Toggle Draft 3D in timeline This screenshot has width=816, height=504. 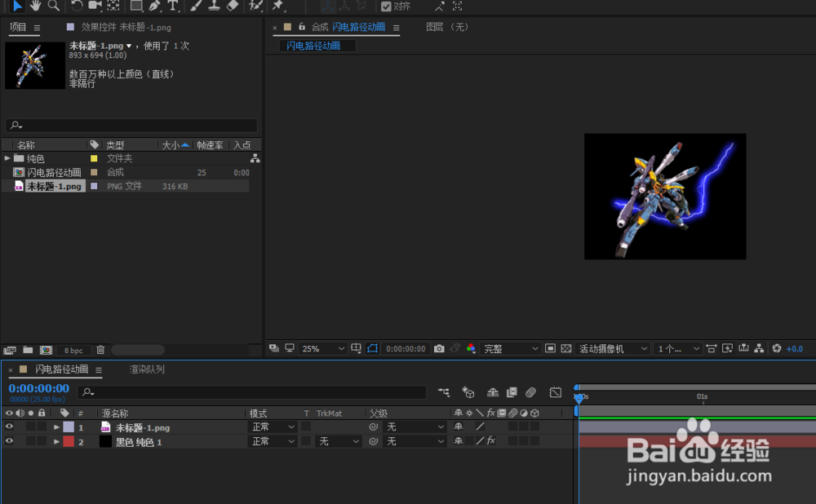coord(468,392)
